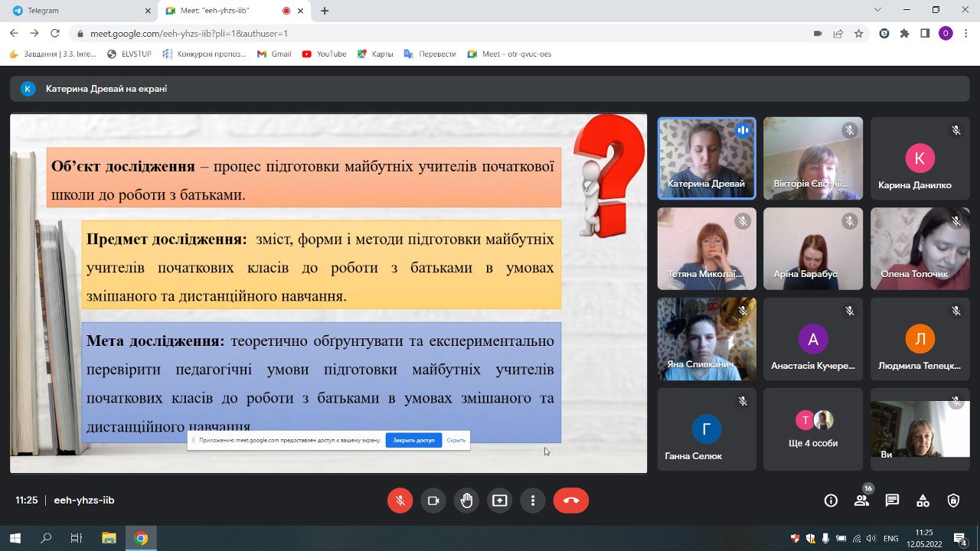Click the 'Скрыть' link
The height and width of the screenshot is (551, 980).
click(x=456, y=440)
